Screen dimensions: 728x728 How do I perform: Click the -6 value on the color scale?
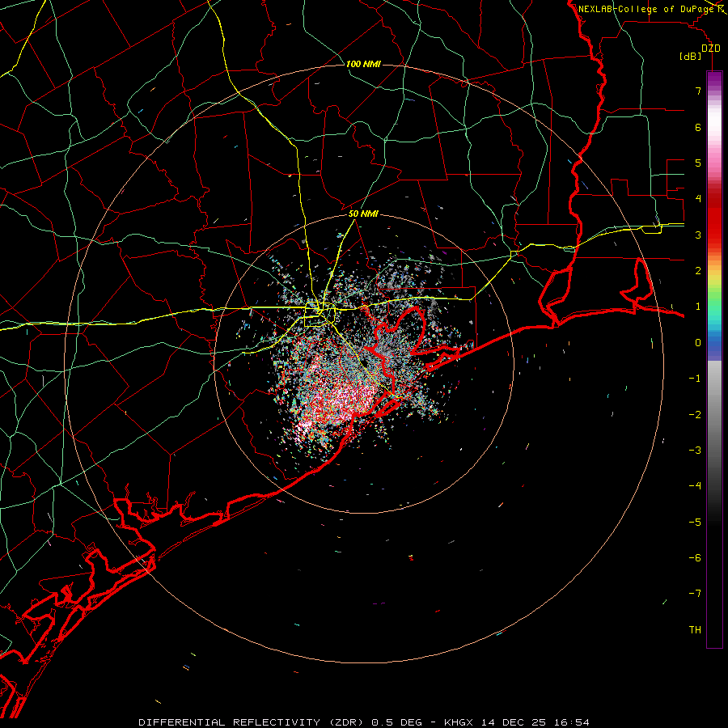pos(695,558)
